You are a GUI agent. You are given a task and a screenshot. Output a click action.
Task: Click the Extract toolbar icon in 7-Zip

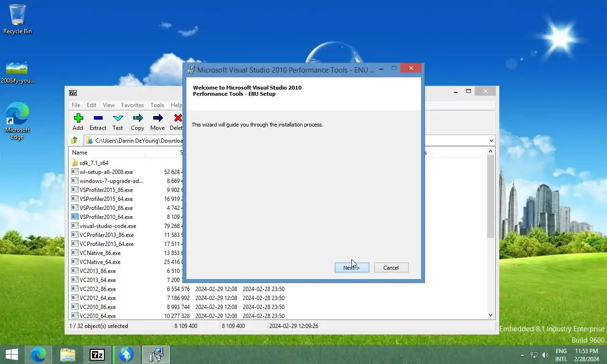98,122
